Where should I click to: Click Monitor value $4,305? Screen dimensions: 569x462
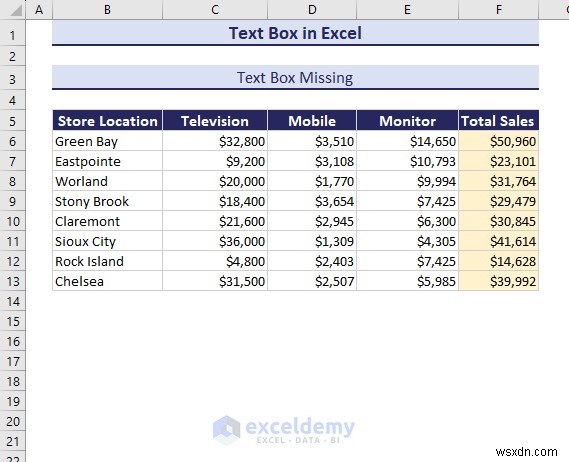click(408, 241)
